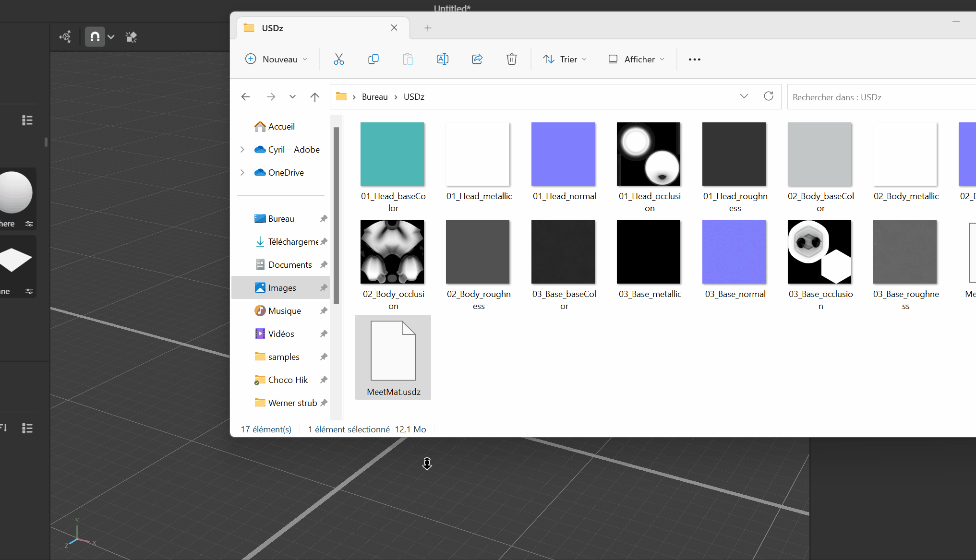Refresh the USDz folder view
976x560 pixels.
[768, 96]
